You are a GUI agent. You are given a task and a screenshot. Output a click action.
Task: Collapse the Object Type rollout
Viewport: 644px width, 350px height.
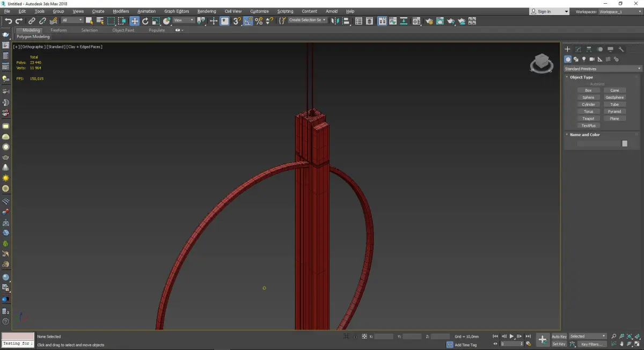581,77
